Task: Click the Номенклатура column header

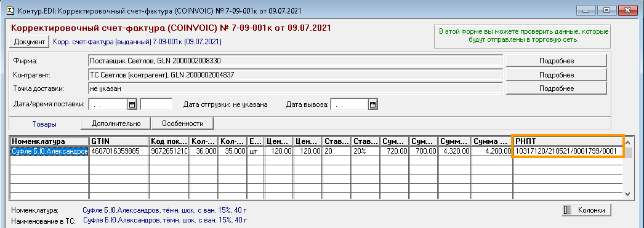Action: coord(50,141)
